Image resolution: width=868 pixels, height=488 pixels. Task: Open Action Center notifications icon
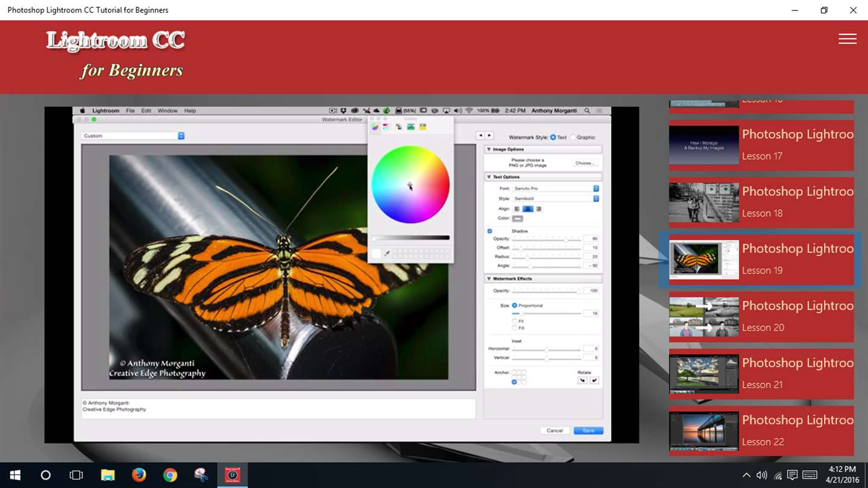click(x=792, y=475)
